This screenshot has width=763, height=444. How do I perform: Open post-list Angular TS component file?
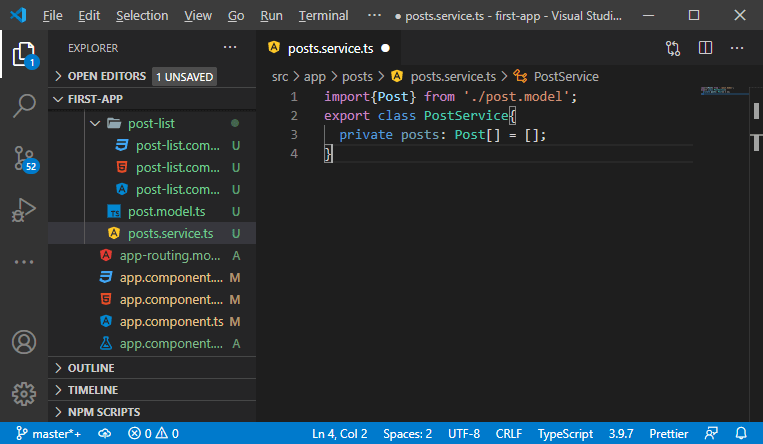pos(152,189)
